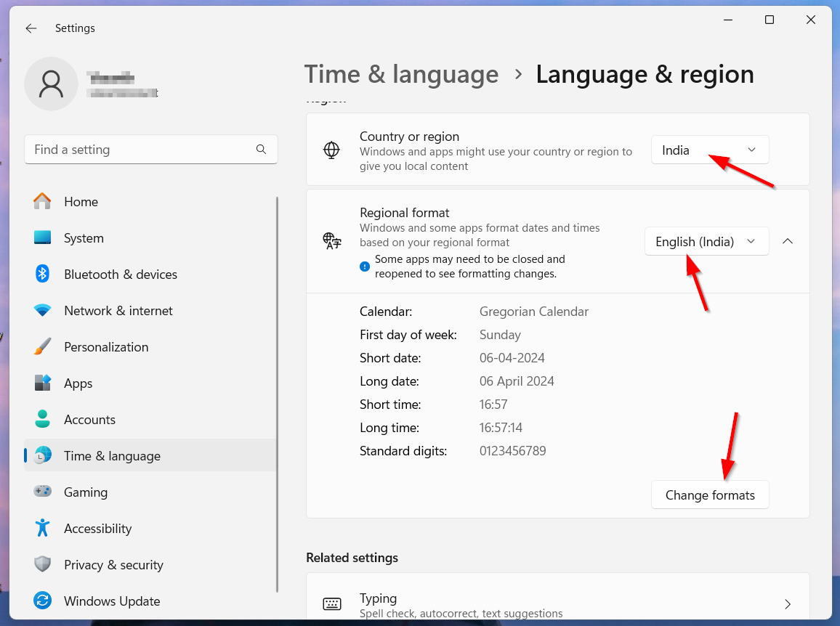
Task: Click the Home house icon
Action: click(42, 201)
